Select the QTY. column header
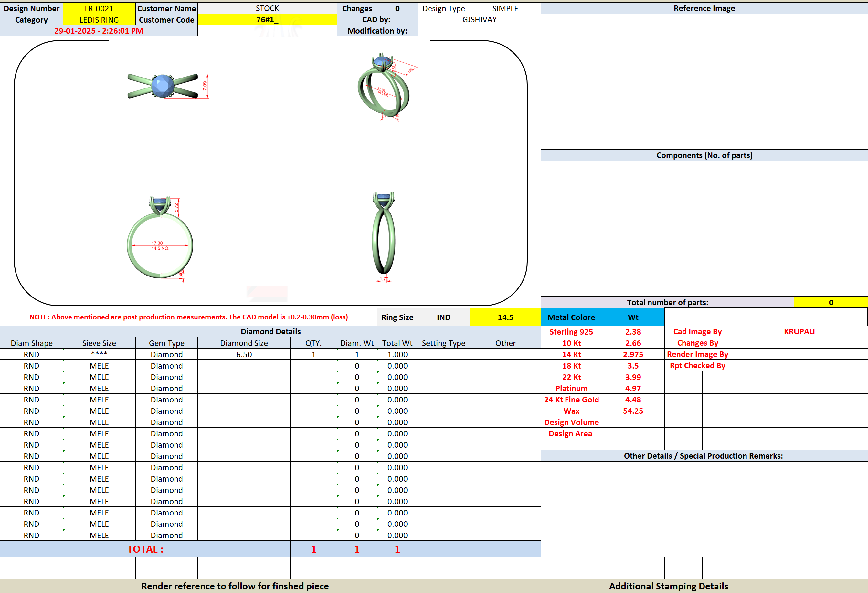 tap(313, 343)
